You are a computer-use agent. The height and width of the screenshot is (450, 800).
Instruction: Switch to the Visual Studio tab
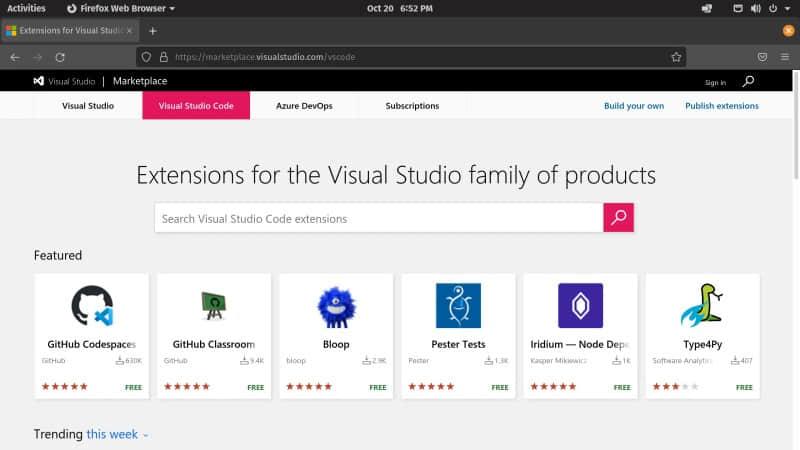(88, 106)
